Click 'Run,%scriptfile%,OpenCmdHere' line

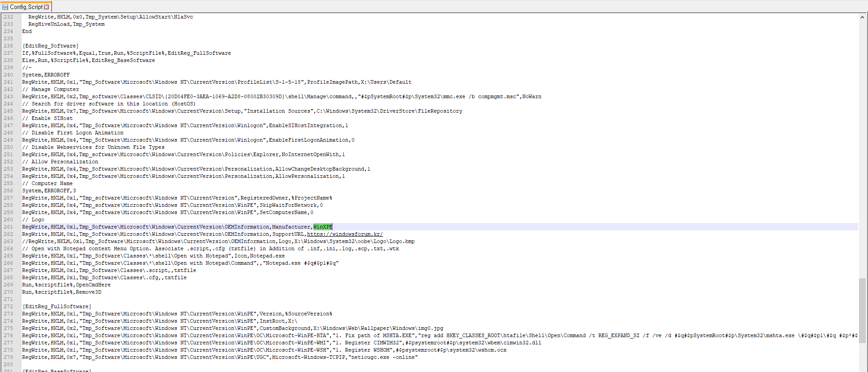tap(66, 285)
